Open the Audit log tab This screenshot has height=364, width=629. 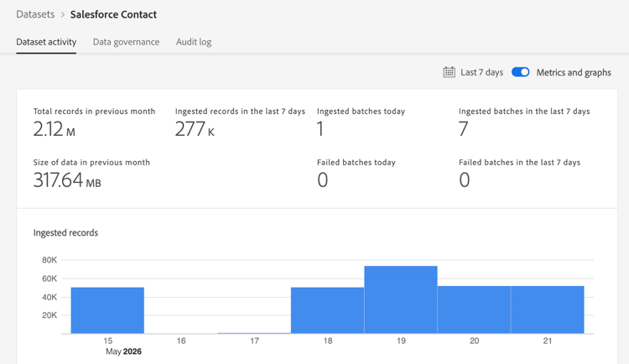(194, 42)
